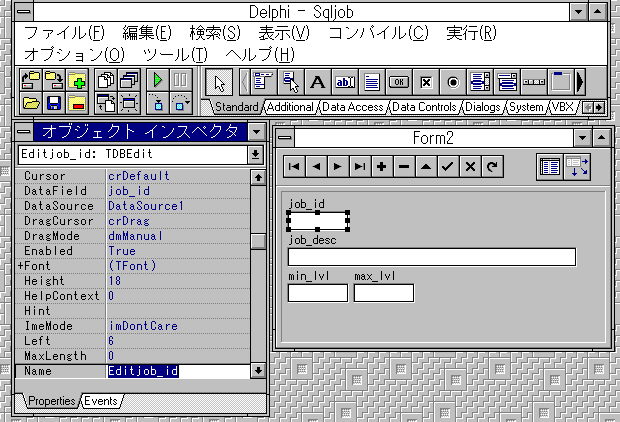
Task: Open the 表示(V) menu
Action: 284,33
